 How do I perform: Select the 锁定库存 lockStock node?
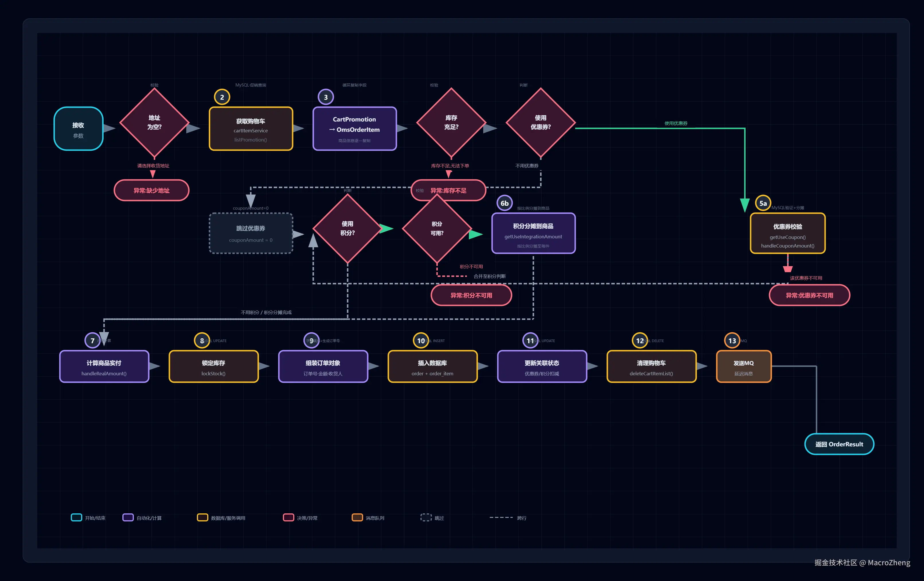click(x=214, y=367)
